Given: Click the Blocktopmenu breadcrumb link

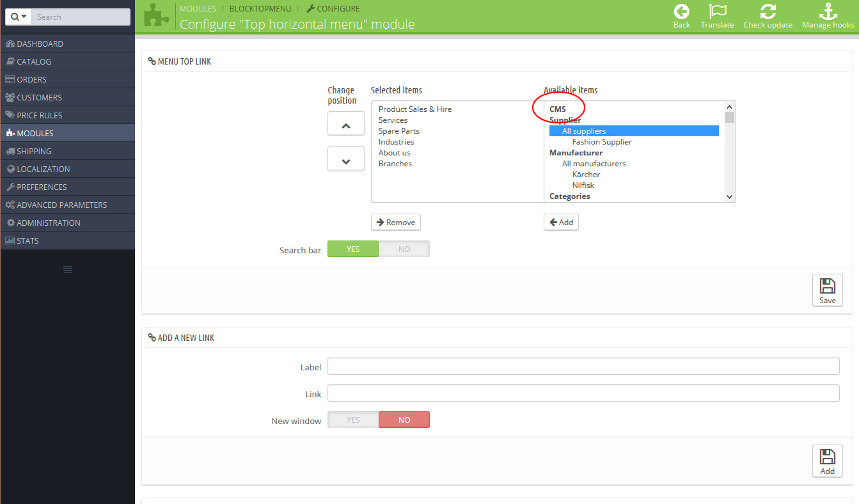Looking at the screenshot, I should pyautogui.click(x=260, y=8).
